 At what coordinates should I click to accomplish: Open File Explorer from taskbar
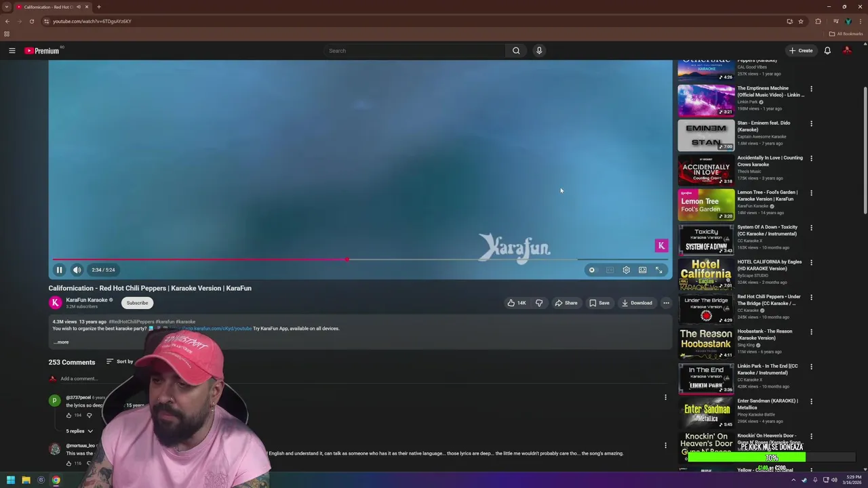(x=26, y=480)
